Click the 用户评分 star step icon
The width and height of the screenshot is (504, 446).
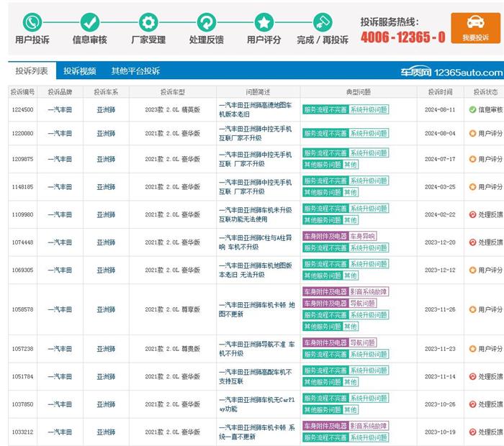tap(264, 22)
